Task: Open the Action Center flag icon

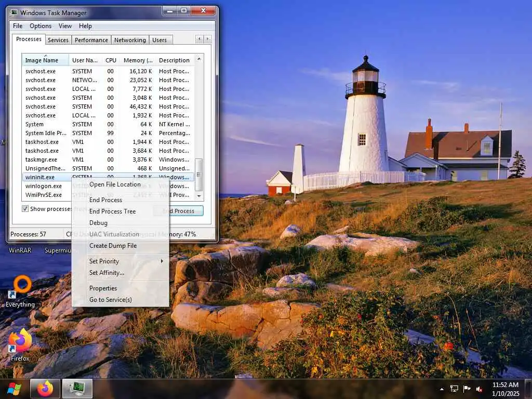Action: coord(467,389)
